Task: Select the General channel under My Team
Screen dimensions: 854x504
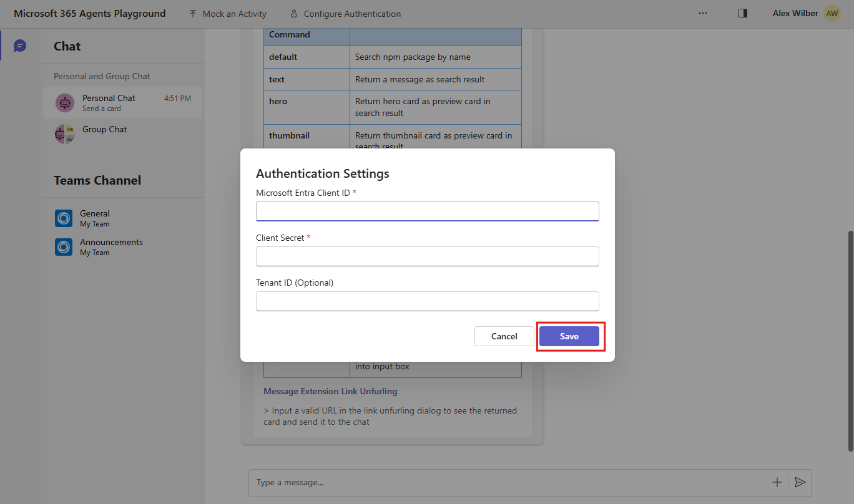Action: [94, 218]
